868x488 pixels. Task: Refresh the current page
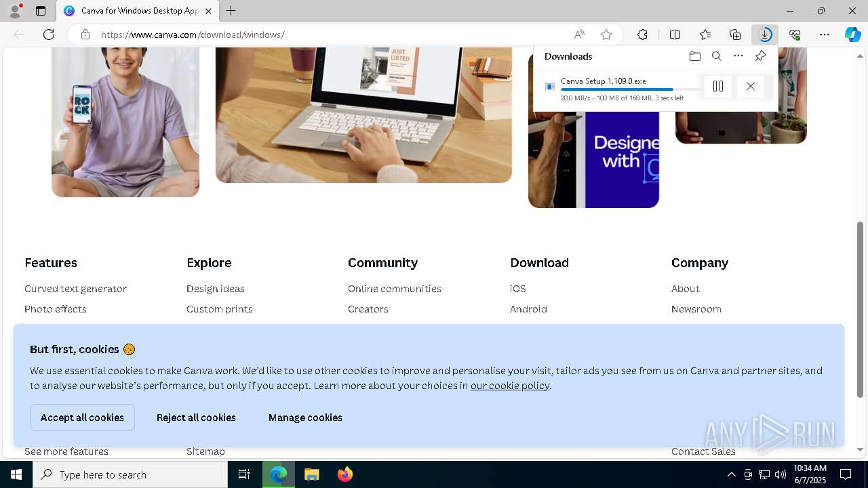[49, 35]
